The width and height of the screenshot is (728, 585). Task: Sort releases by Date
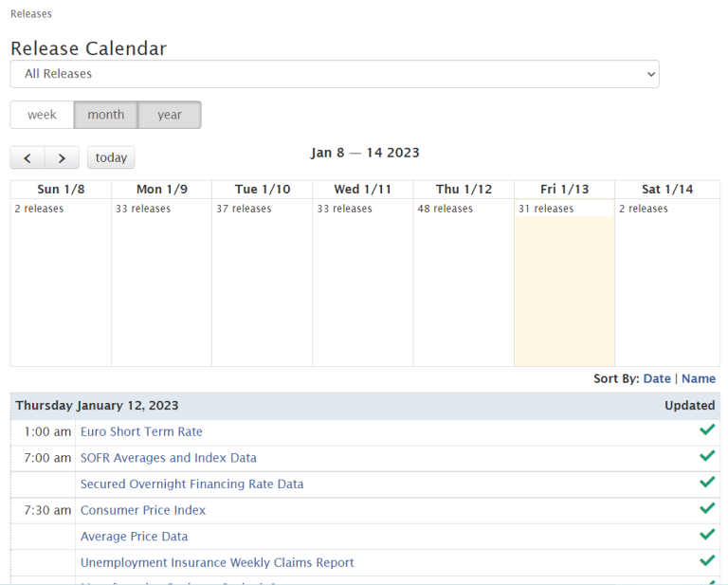(x=656, y=378)
